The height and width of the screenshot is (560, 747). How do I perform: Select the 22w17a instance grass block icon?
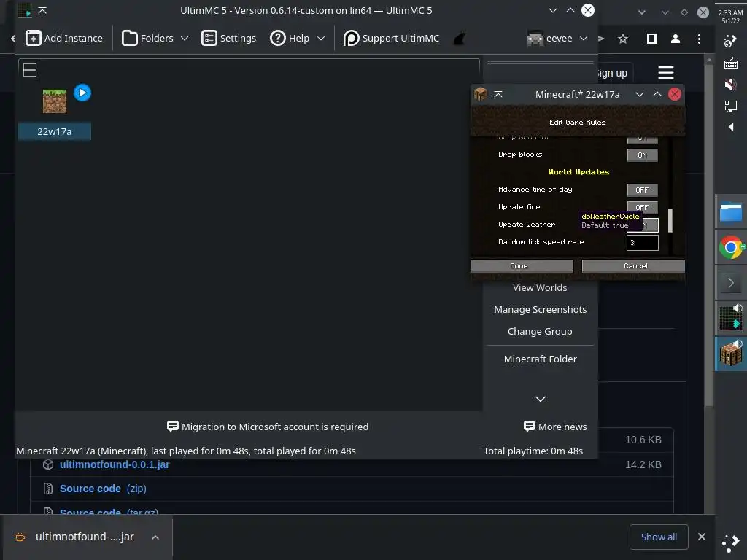pyautogui.click(x=55, y=101)
